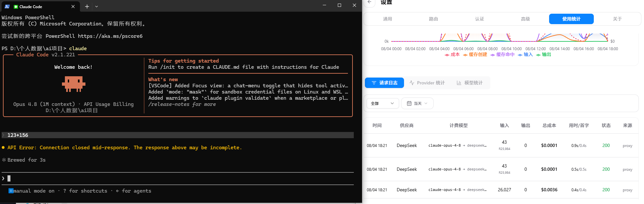Viewport: 644px width, 204px height.
Task: Open new terminal tab with plus icon
Action: pos(87,7)
